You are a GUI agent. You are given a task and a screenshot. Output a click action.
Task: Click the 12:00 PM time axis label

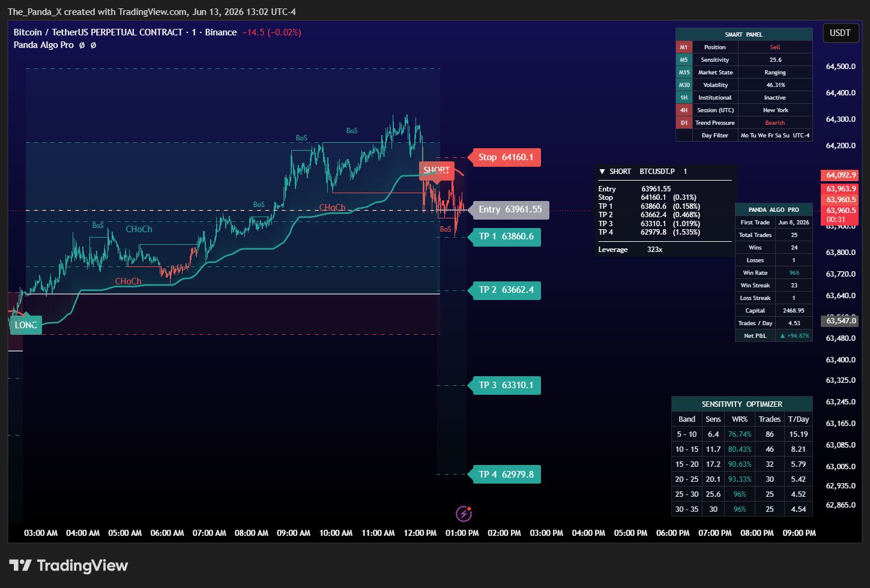pos(420,533)
